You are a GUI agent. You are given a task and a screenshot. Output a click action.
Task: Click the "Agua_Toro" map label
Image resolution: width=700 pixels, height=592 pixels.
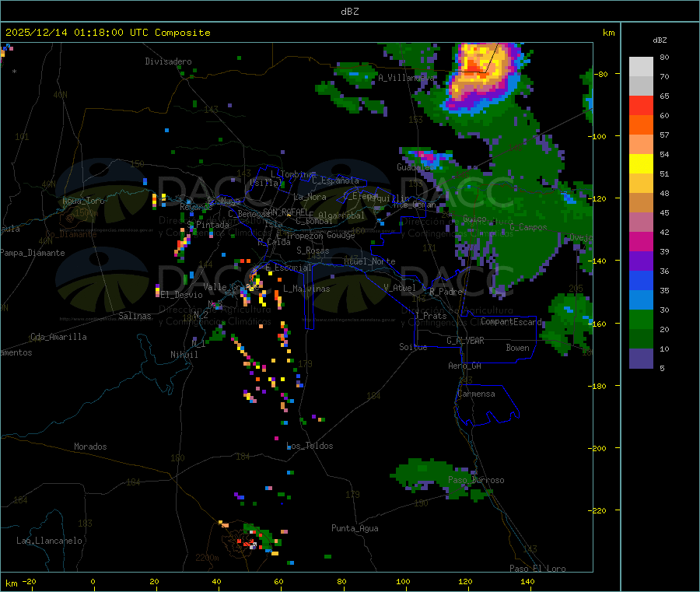point(83,201)
